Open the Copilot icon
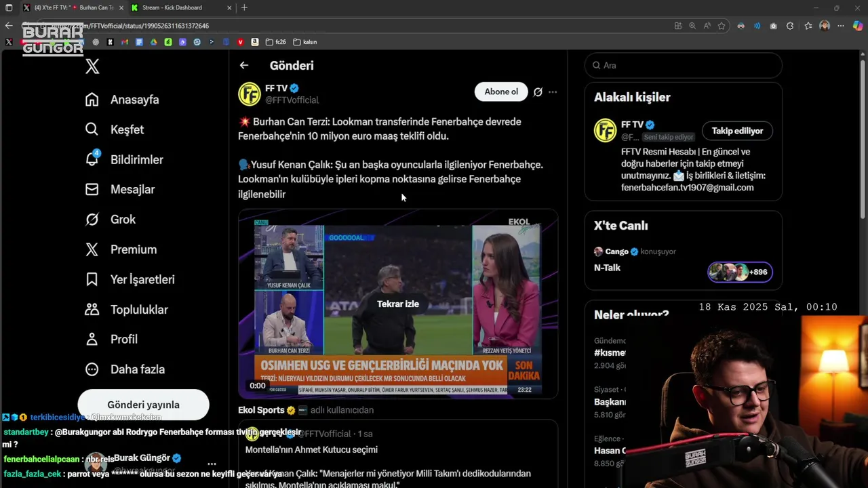 tap(858, 26)
